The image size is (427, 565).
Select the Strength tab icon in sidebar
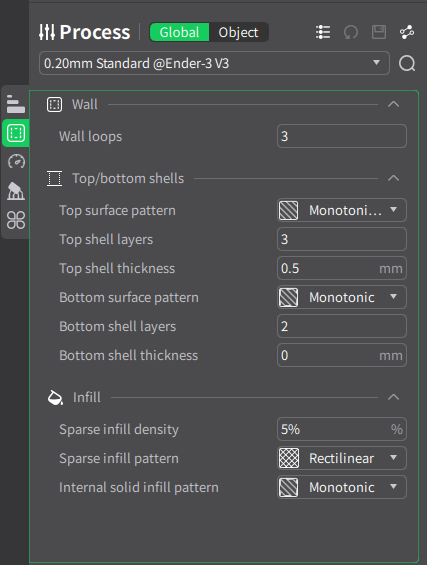[16, 133]
